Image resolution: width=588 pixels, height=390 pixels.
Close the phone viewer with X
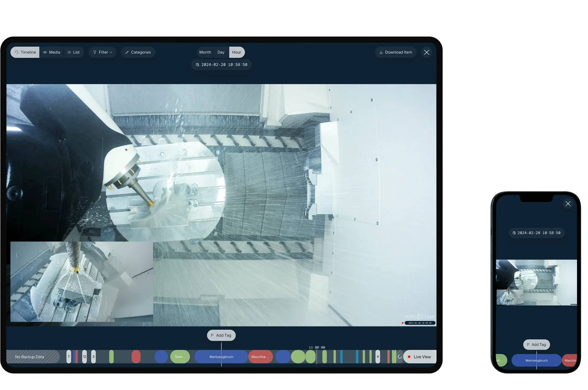[568, 204]
